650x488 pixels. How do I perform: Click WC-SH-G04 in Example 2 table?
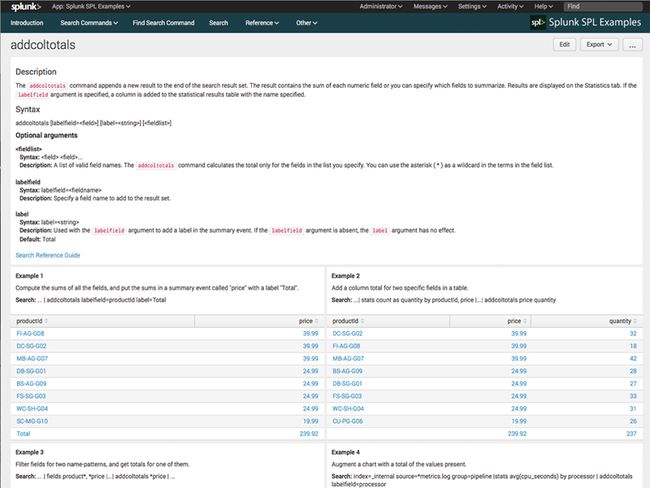[x=348, y=408]
